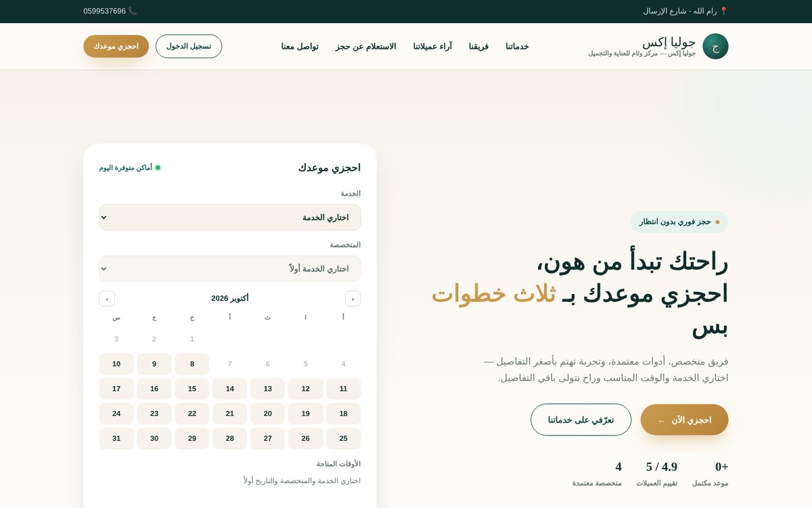Click phone number 0599537696
Viewport: 812px width, 508px height.
(x=104, y=11)
